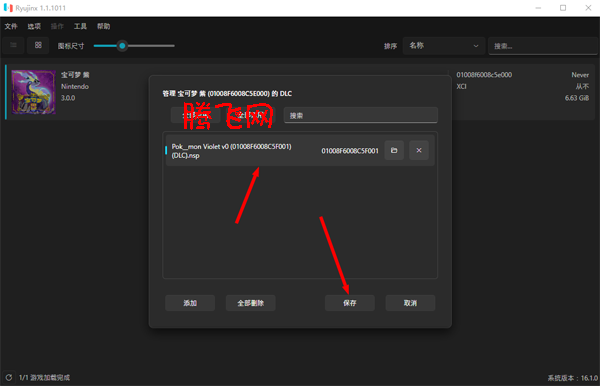The height and width of the screenshot is (386, 600).
Task: Expand the 名称 sort dropdown
Action: coord(444,46)
